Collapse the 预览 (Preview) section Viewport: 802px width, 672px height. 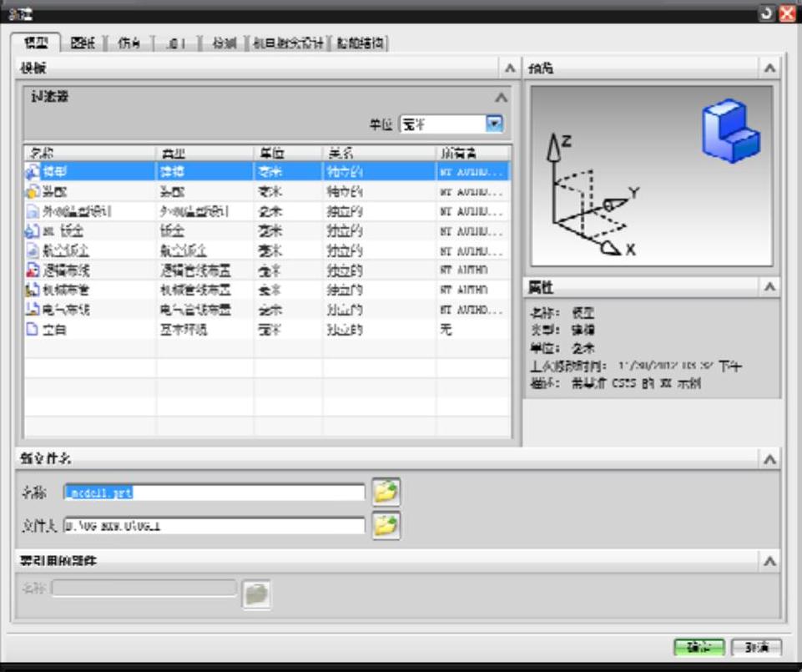pos(769,68)
